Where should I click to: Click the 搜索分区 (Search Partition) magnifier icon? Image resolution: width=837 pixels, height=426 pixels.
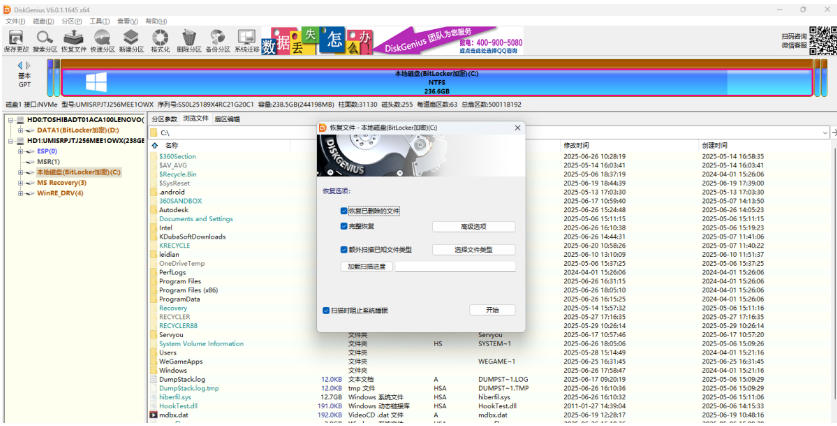coord(44,39)
